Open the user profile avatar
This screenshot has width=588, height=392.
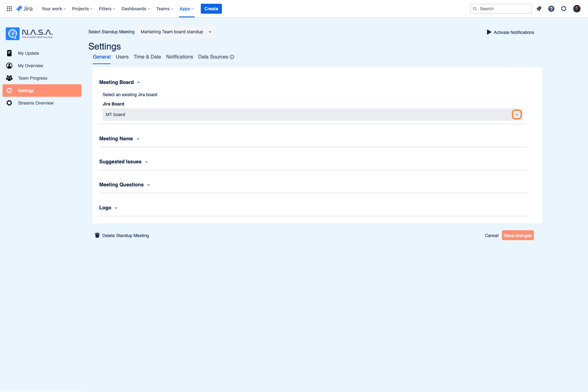click(x=577, y=9)
